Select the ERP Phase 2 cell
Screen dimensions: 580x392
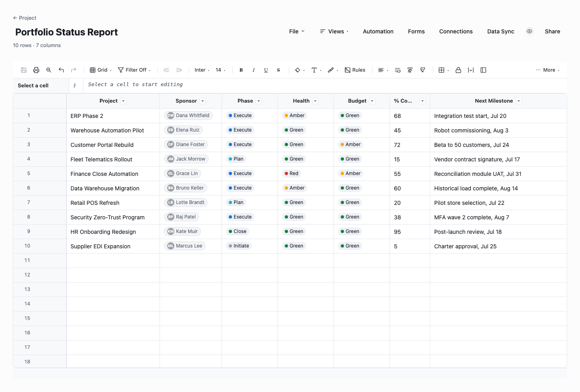113,116
